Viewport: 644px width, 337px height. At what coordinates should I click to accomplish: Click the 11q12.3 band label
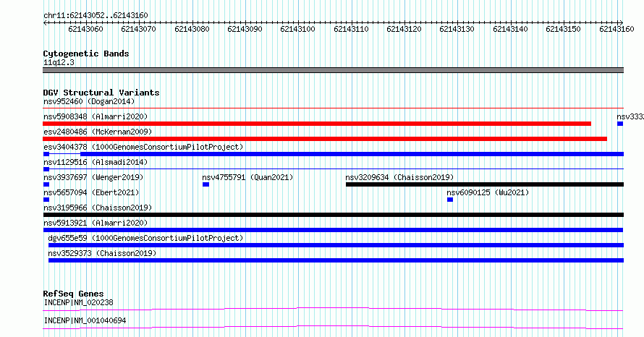pos(59,62)
